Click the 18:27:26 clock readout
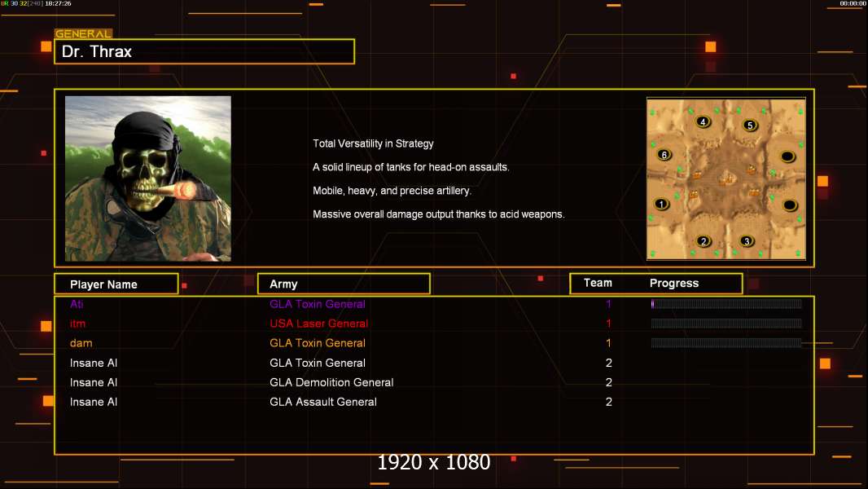Viewport: 868px width, 489px height. 58,3
